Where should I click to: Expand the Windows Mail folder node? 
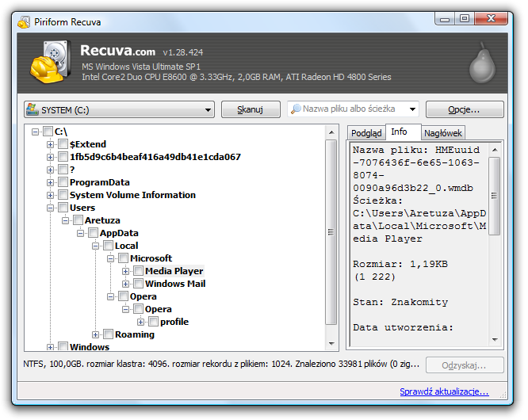point(125,284)
